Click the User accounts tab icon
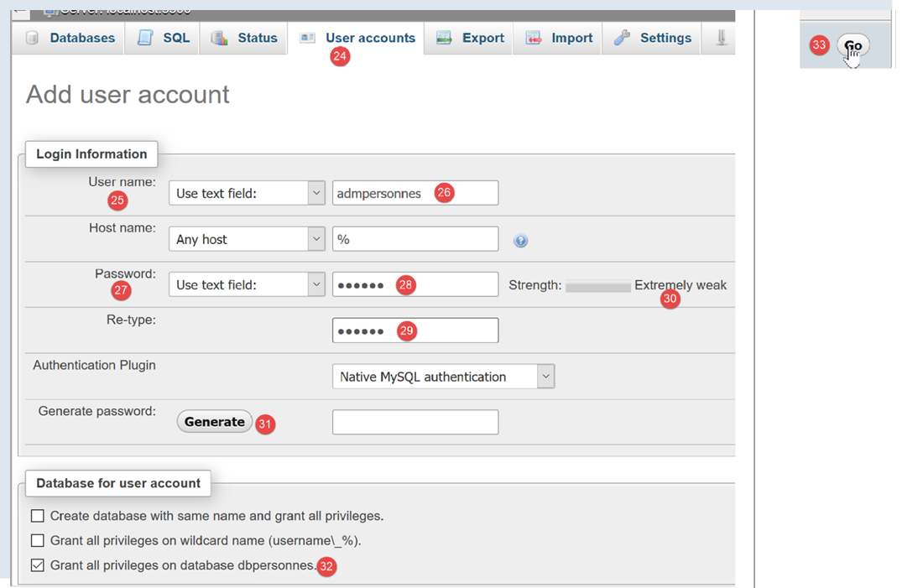902x588 pixels. tap(308, 39)
